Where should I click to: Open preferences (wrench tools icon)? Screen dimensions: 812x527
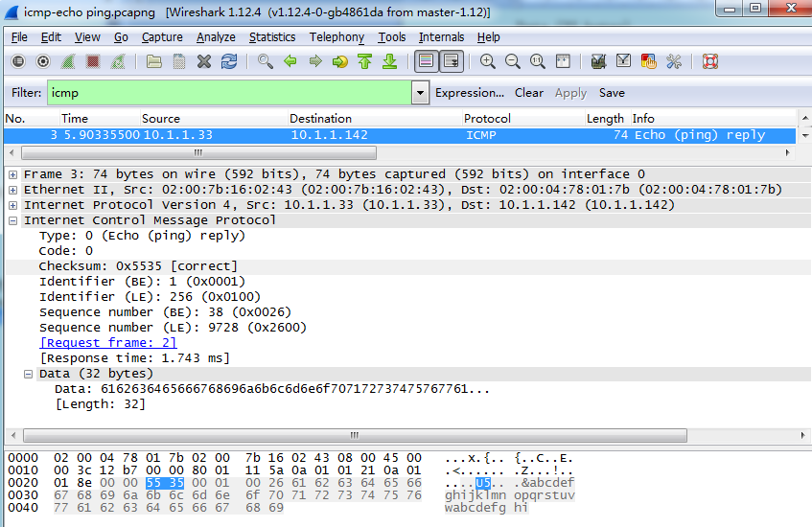pyautogui.click(x=674, y=61)
